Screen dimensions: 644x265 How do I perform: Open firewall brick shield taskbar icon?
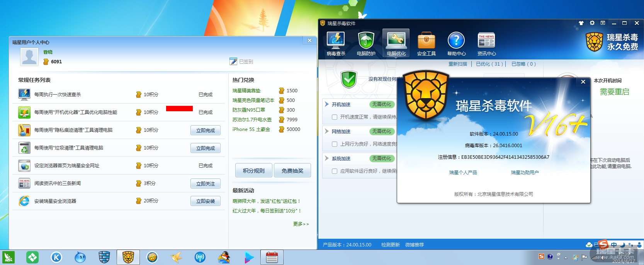point(104,257)
